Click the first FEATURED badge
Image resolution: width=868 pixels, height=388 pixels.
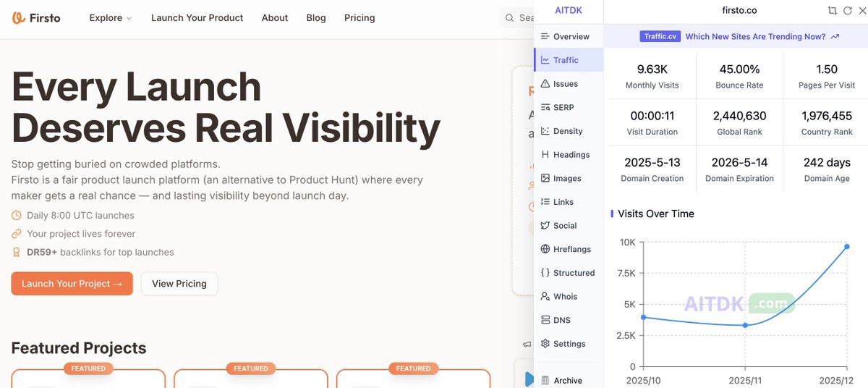[x=88, y=368]
